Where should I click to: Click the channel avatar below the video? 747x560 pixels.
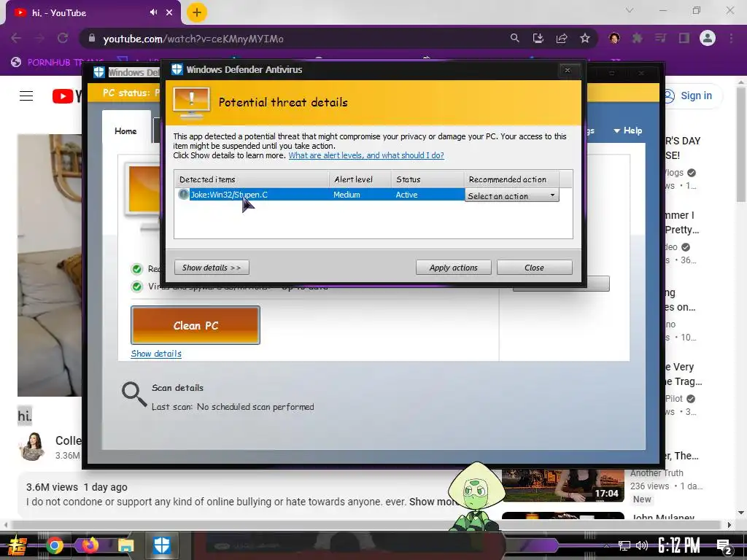click(x=32, y=446)
